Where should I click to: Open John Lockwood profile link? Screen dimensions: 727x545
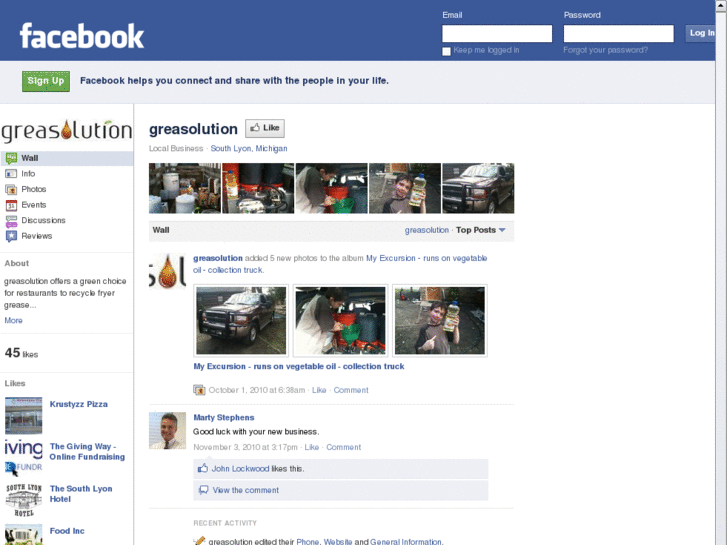(240, 468)
